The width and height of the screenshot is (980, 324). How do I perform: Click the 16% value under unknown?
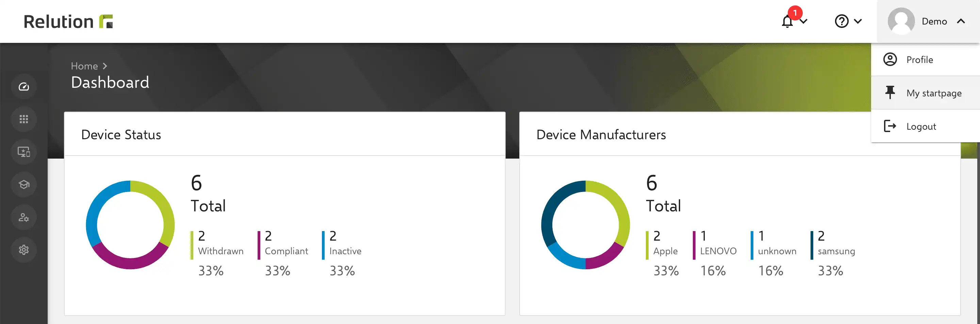coord(771,271)
